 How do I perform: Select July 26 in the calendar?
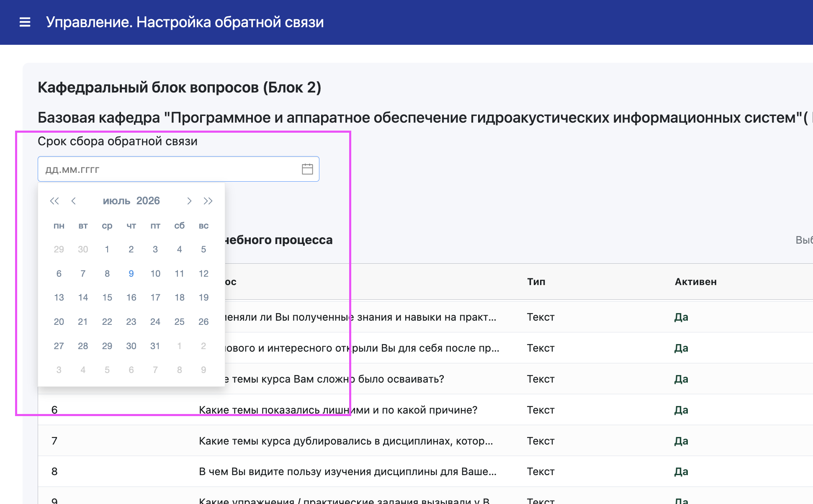pos(203,322)
